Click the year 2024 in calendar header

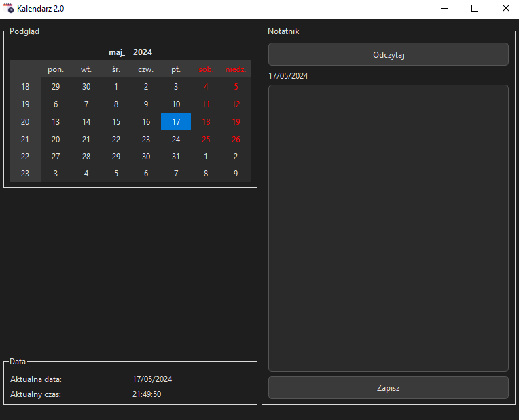coord(143,52)
